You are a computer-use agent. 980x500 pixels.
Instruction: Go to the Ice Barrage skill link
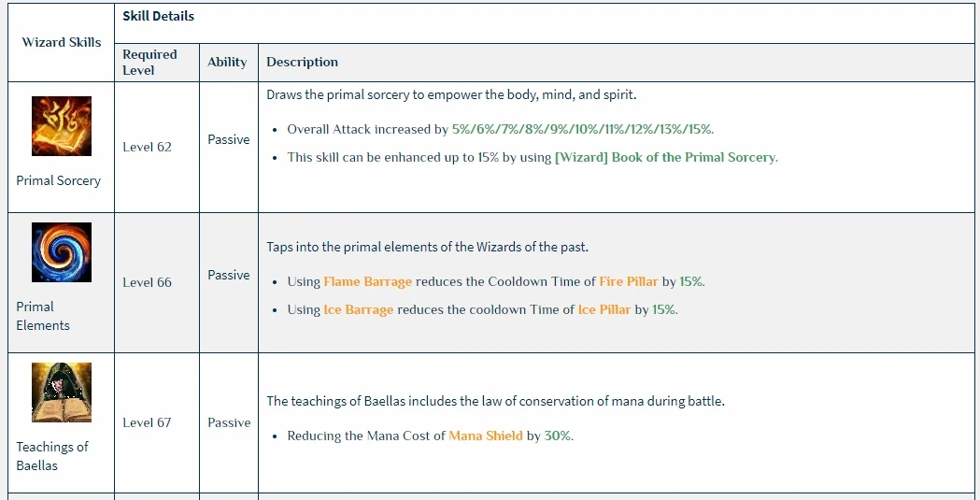[358, 309]
